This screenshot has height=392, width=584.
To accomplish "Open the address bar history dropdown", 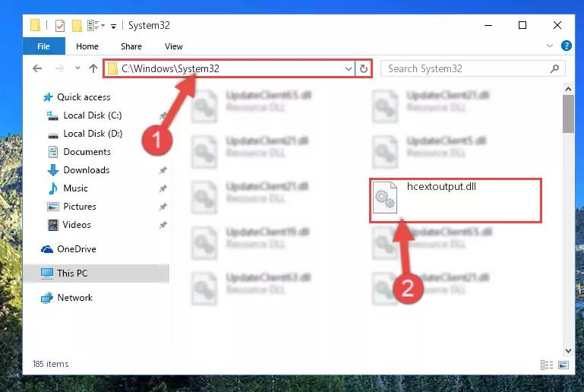I will coord(349,68).
